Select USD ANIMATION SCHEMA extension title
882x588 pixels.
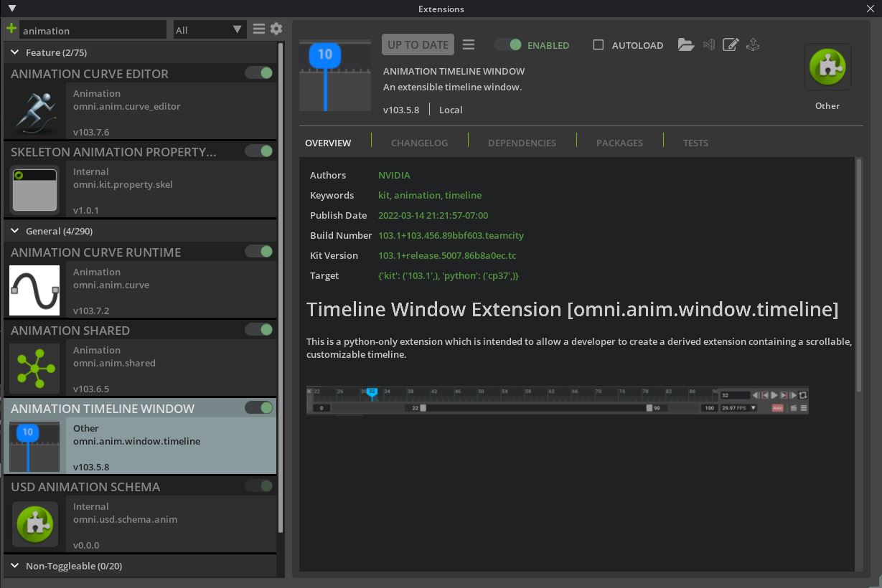click(x=85, y=486)
